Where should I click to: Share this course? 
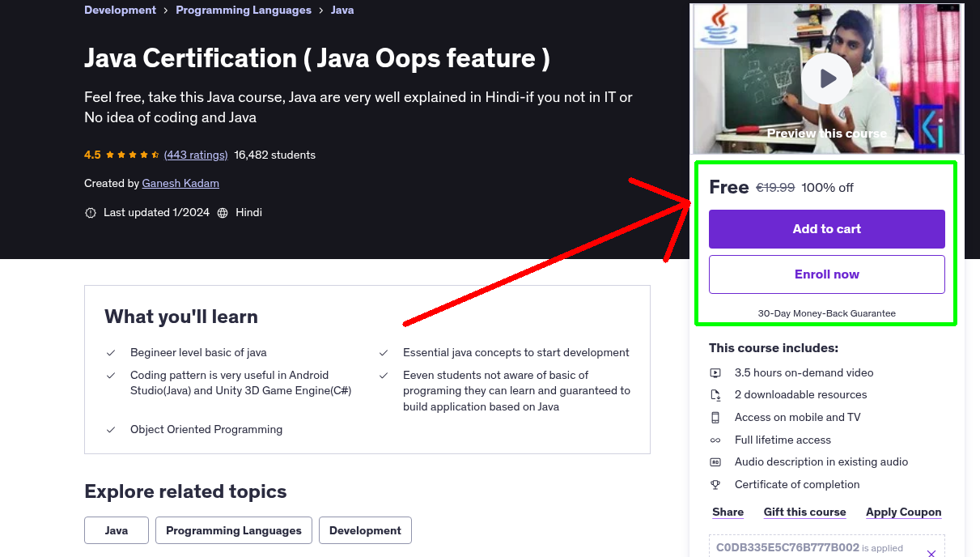pos(728,512)
